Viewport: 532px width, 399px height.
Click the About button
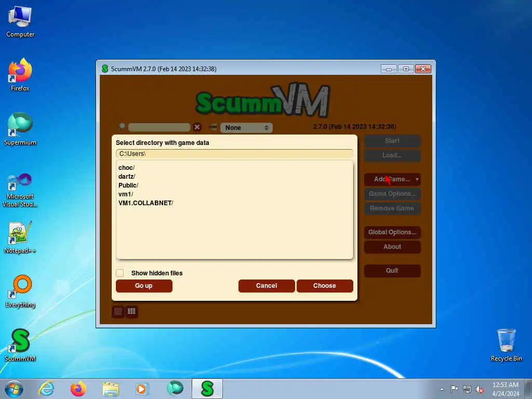(x=392, y=247)
